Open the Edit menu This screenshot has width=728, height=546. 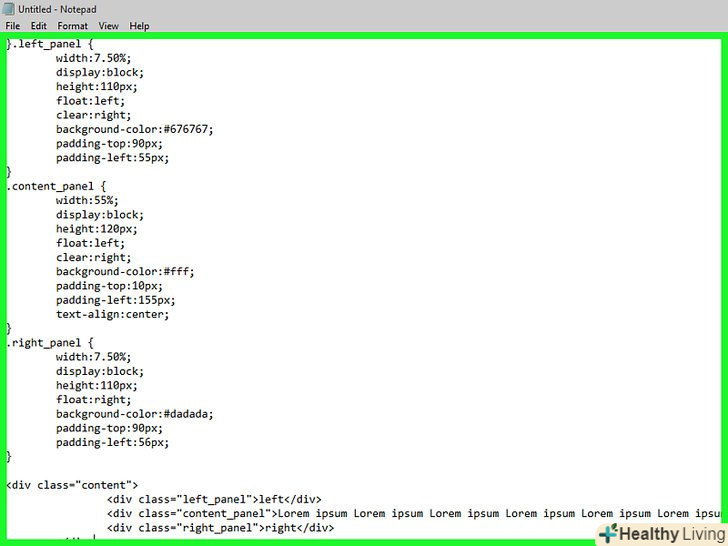click(x=39, y=26)
